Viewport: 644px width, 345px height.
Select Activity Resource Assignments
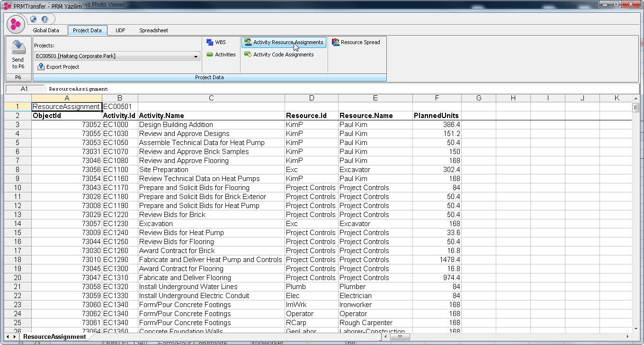[x=284, y=42]
